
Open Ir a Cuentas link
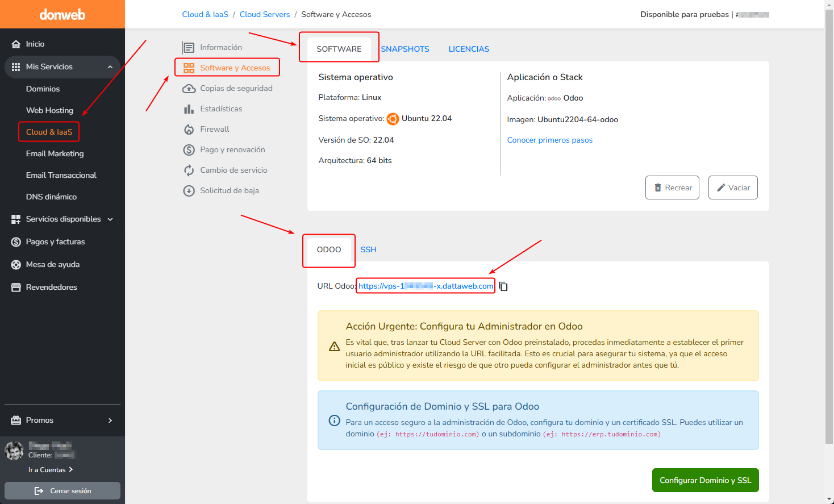coord(51,470)
